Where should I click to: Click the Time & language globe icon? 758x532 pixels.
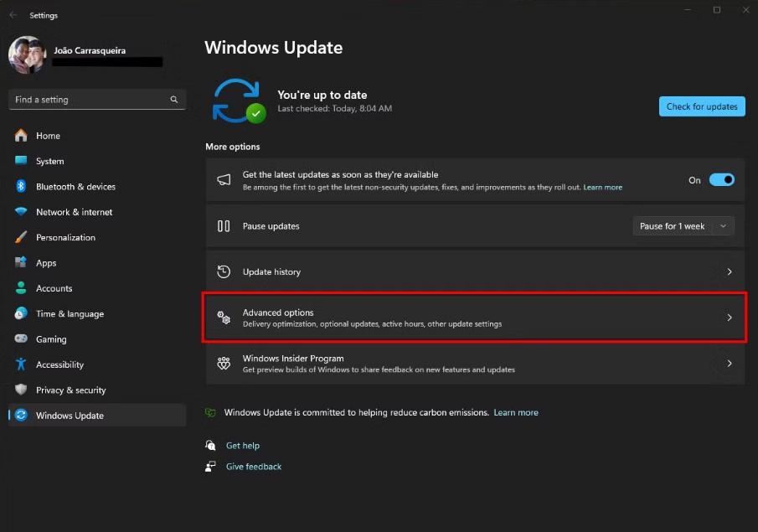21,313
